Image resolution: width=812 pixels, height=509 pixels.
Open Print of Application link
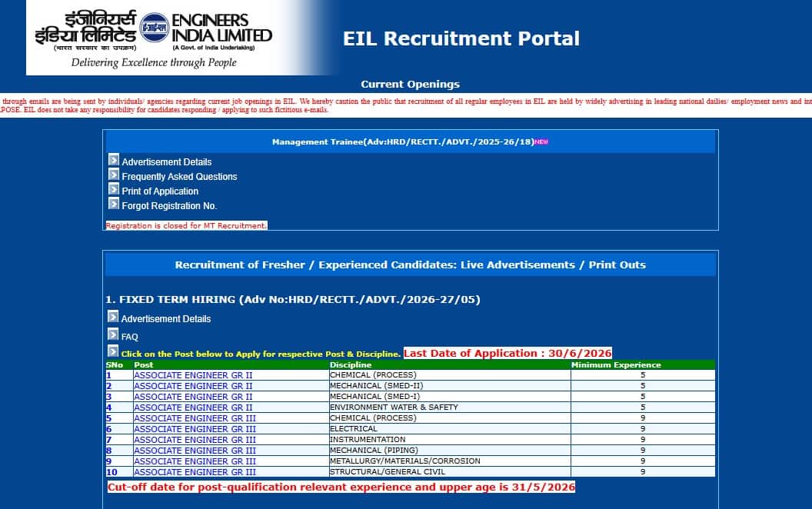coord(160,191)
